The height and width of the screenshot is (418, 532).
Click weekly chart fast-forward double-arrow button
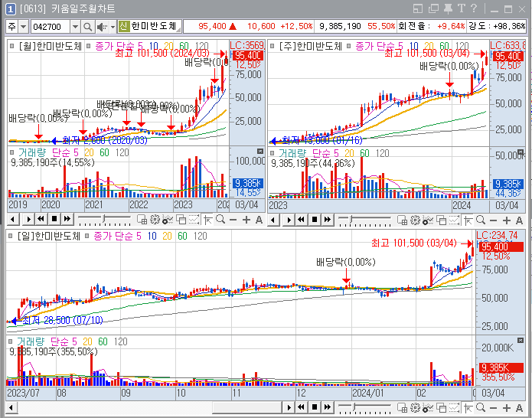[x=328, y=220]
